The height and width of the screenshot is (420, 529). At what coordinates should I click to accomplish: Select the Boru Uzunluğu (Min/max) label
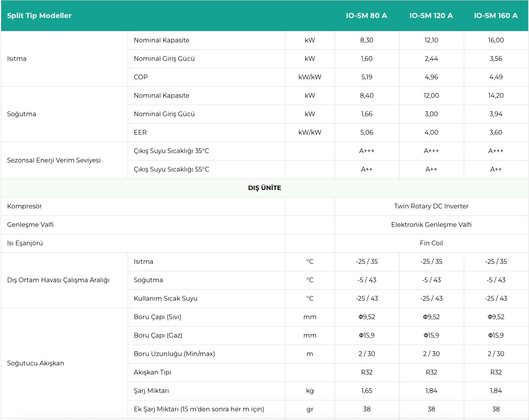(174, 354)
